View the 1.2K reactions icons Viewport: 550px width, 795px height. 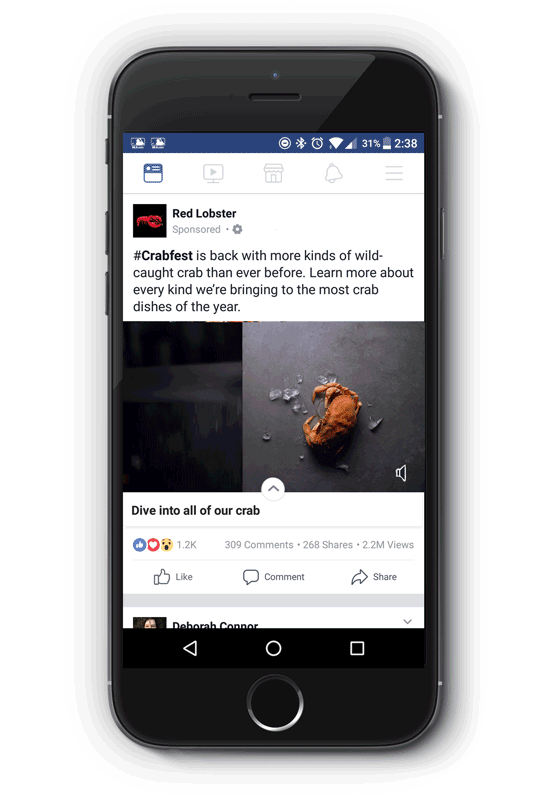tap(153, 545)
